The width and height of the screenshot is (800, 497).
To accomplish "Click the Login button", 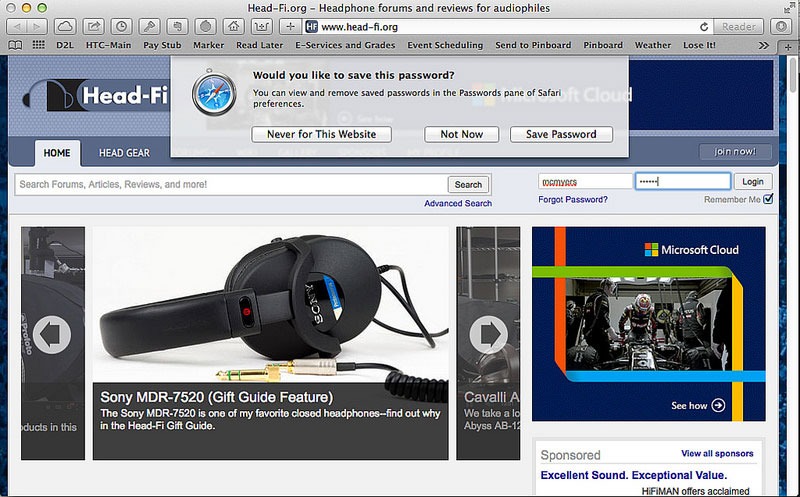I will (x=753, y=181).
